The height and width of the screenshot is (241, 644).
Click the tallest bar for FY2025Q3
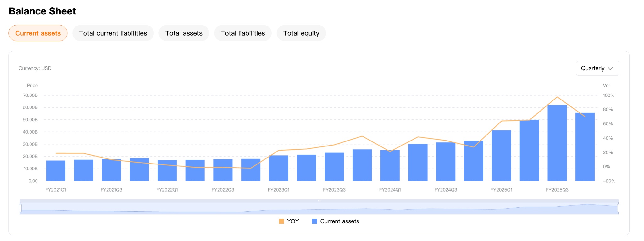pyautogui.click(x=557, y=143)
